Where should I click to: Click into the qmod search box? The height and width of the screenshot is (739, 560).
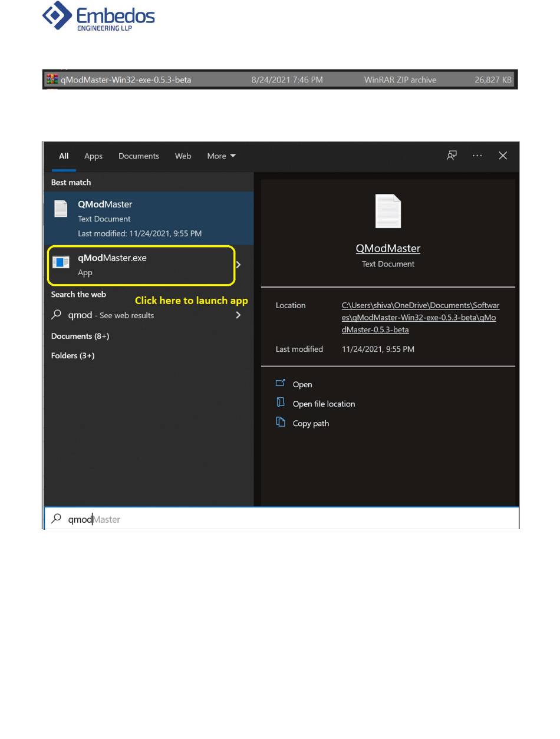tap(282, 519)
